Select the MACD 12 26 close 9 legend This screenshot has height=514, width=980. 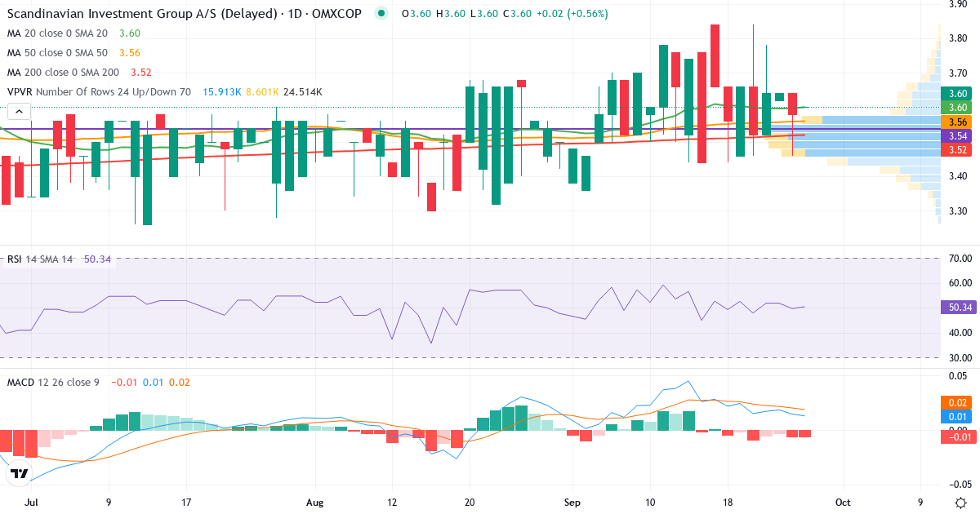click(x=53, y=382)
